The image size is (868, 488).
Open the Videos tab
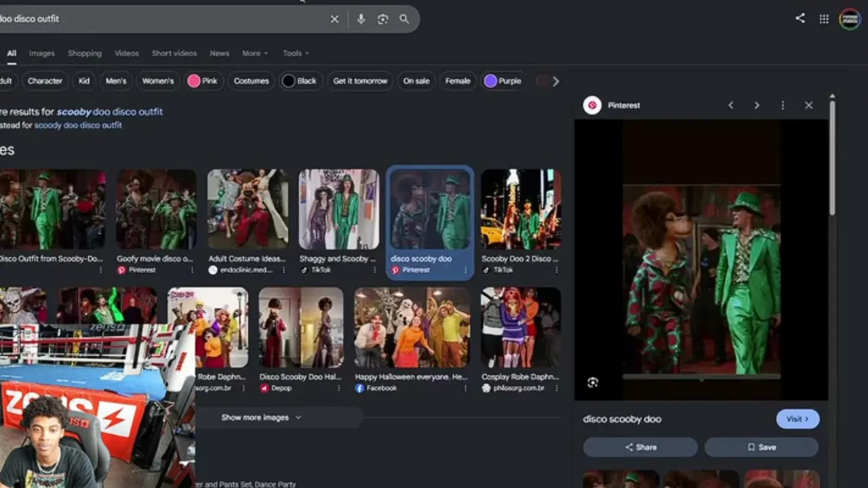click(126, 54)
